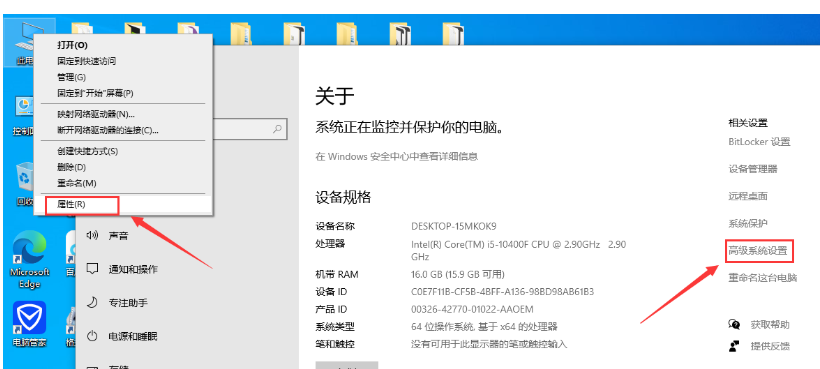This screenshot has width=820, height=369.
Task: Click the 重命名这台电脑 link
Action: pos(762,278)
